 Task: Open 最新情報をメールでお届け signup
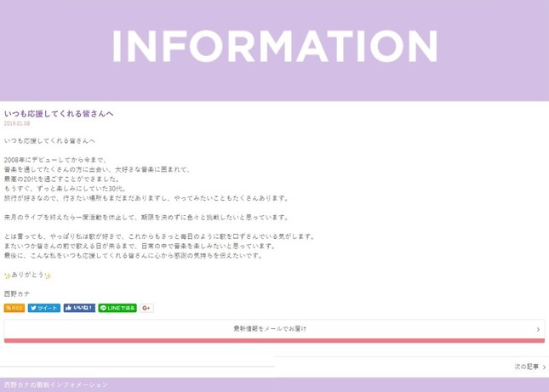pyautogui.click(x=270, y=328)
